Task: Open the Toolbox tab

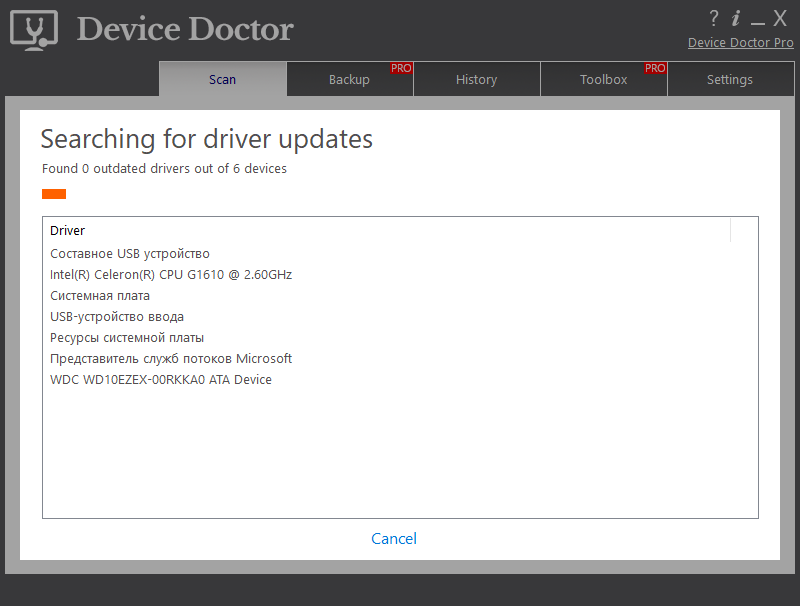Action: click(x=603, y=79)
